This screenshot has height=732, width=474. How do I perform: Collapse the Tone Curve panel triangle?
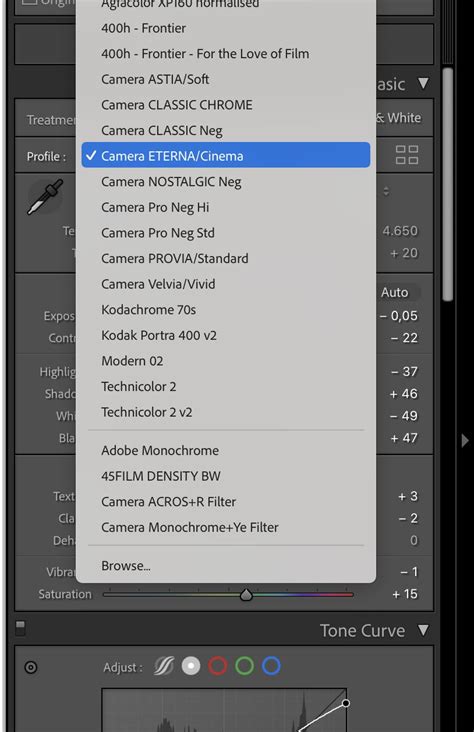[423, 630]
